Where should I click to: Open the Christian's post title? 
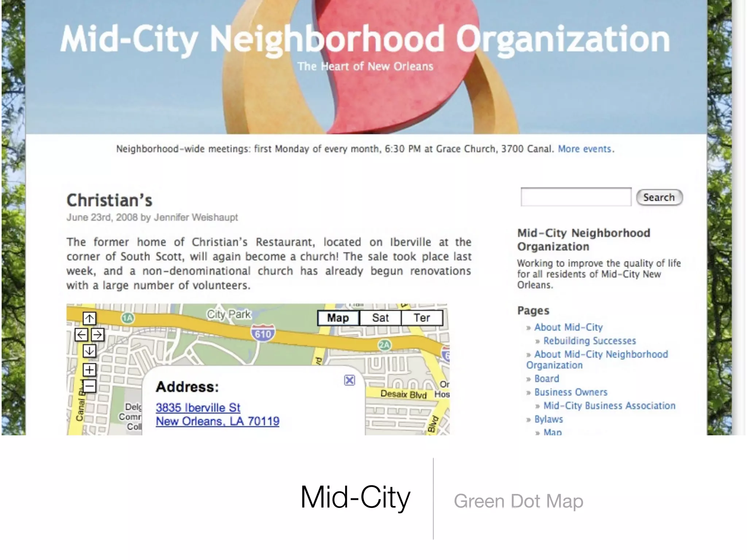click(109, 200)
